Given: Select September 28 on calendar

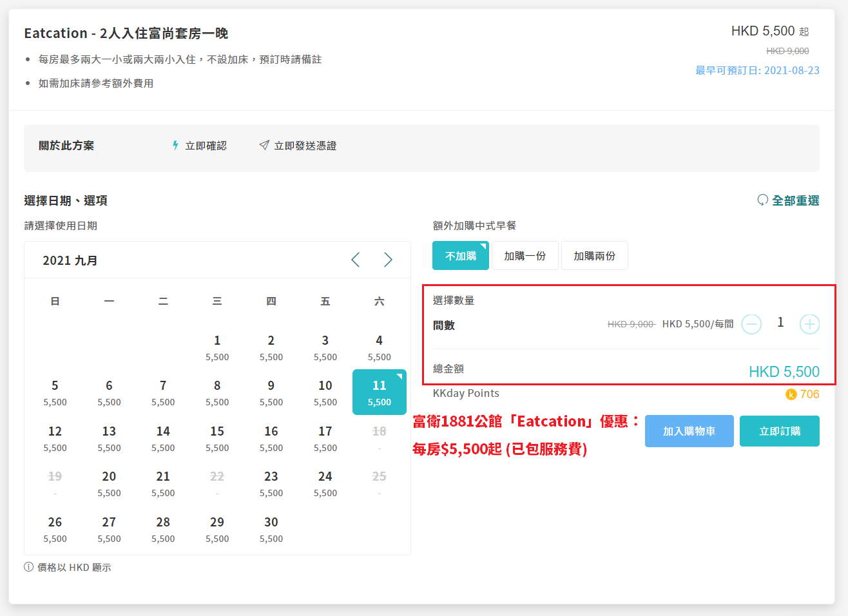Looking at the screenshot, I should coord(163,529).
